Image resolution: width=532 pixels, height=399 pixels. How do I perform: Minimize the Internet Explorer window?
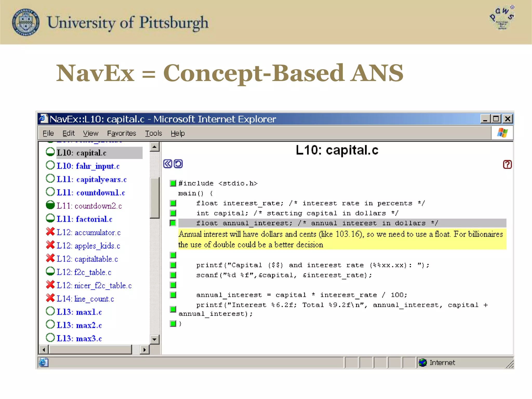click(x=485, y=119)
